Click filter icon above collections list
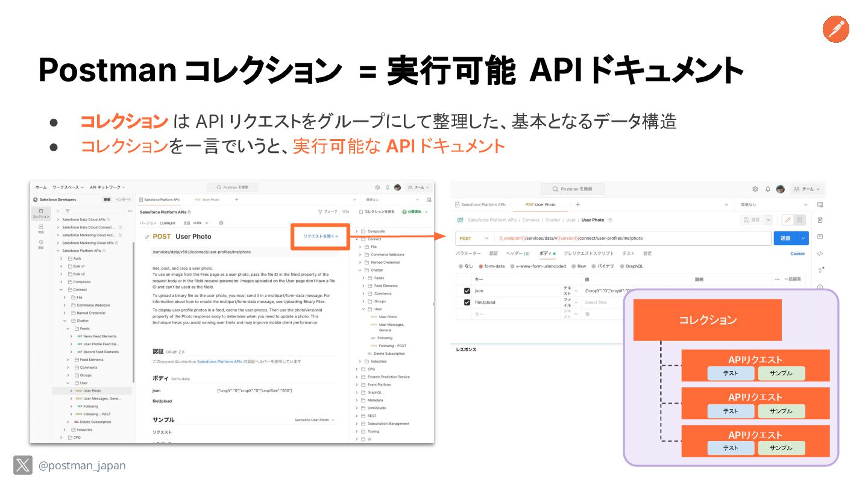Image resolution: width=868 pixels, height=488 pixels. (68, 211)
